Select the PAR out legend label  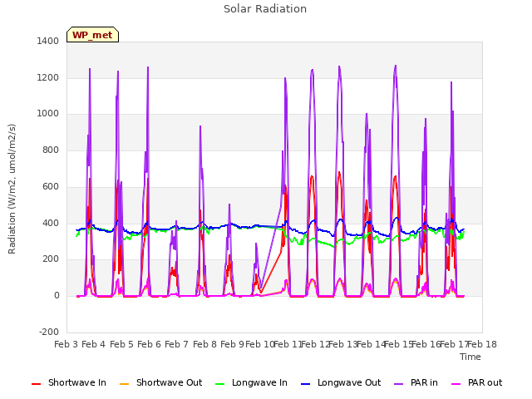click(x=485, y=382)
